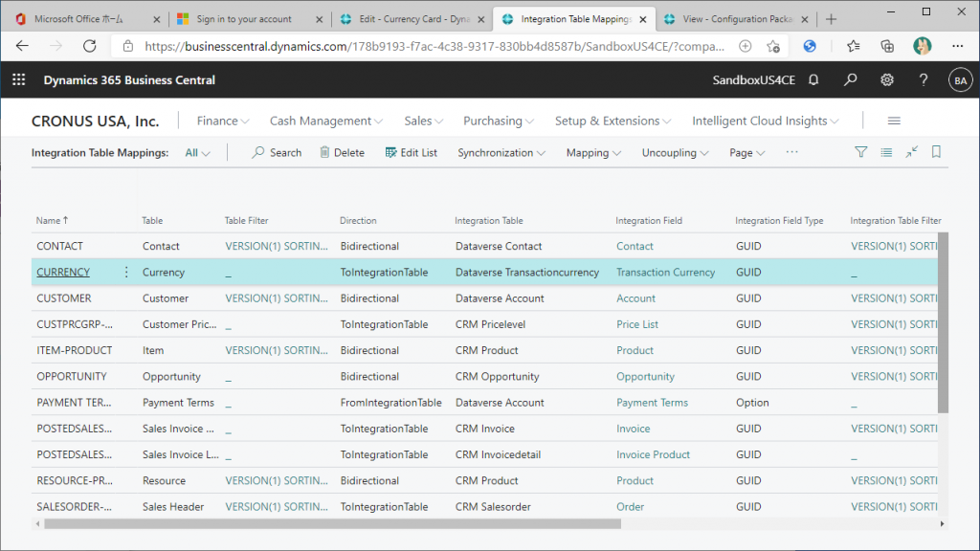This screenshot has width=980, height=551.
Task: Open the CURRENCY mapping link
Action: pyautogui.click(x=63, y=272)
